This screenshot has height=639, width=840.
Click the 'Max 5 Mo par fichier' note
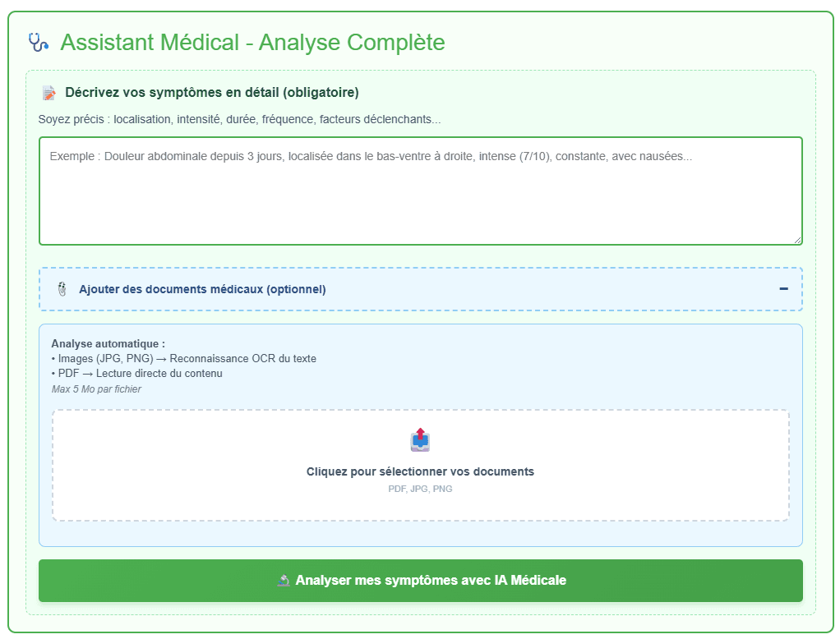[96, 389]
